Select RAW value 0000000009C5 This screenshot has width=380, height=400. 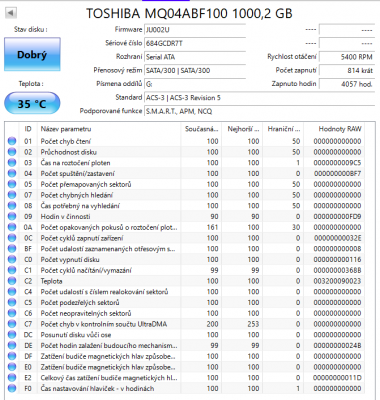tap(337, 163)
